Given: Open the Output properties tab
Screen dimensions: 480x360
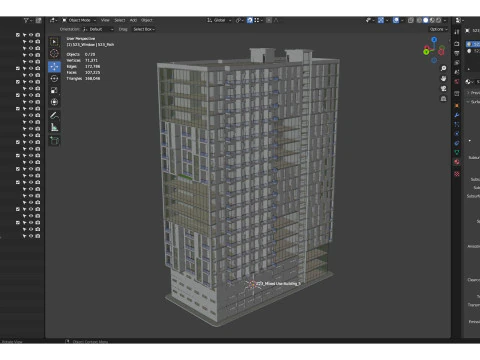Looking at the screenshot, I should pos(457,53).
